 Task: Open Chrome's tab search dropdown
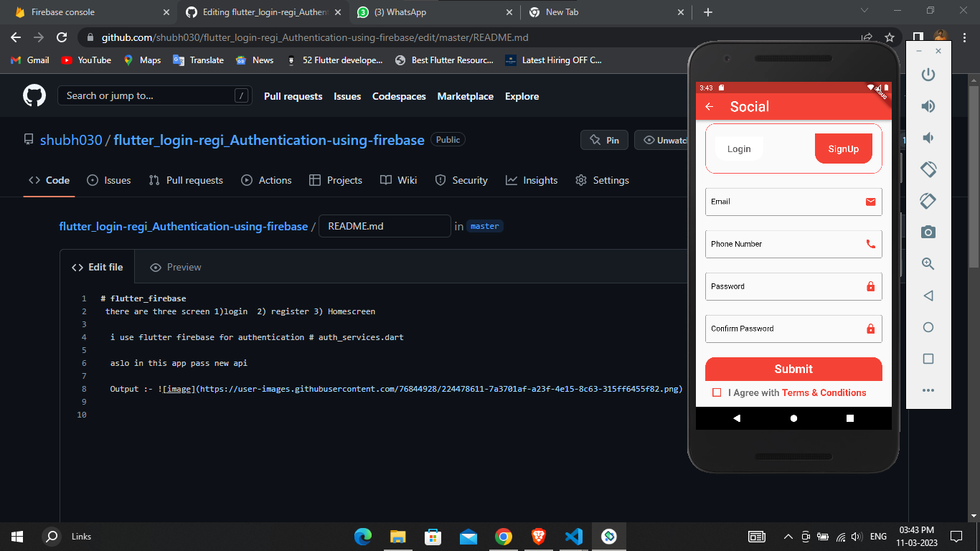pos(864,11)
